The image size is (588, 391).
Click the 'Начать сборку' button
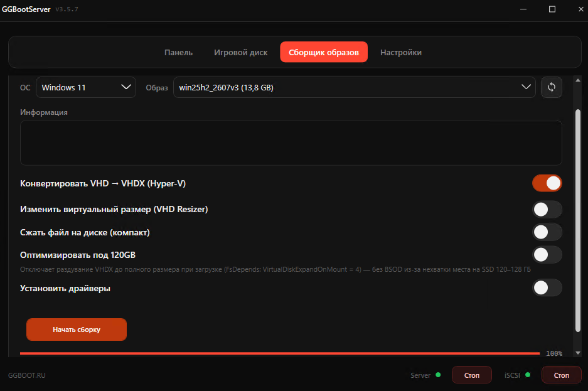tap(77, 329)
